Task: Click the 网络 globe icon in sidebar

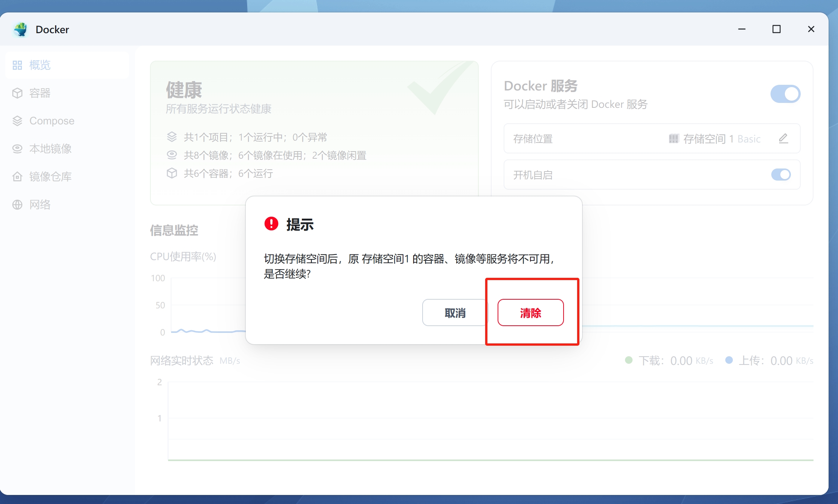Action: 17,204
